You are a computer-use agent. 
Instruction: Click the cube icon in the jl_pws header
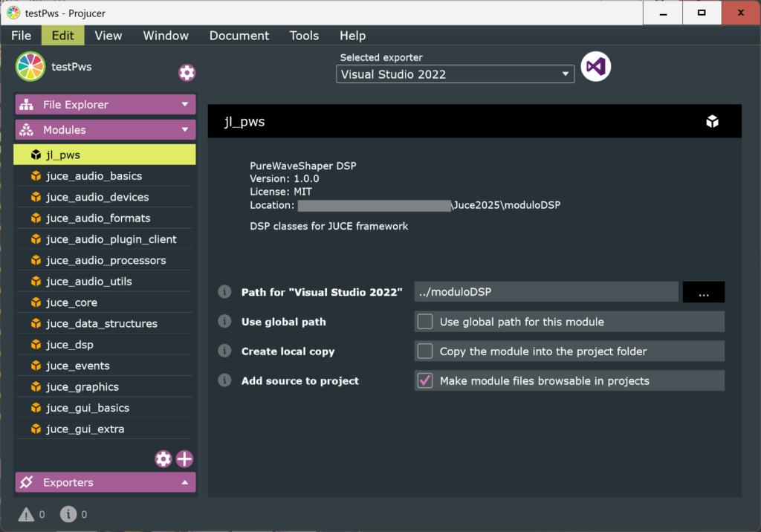(x=712, y=120)
